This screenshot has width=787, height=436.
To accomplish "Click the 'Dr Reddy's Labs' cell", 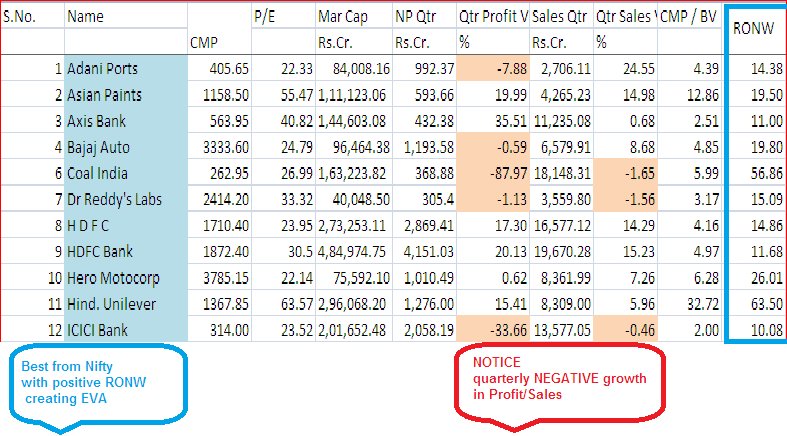I will point(126,199).
